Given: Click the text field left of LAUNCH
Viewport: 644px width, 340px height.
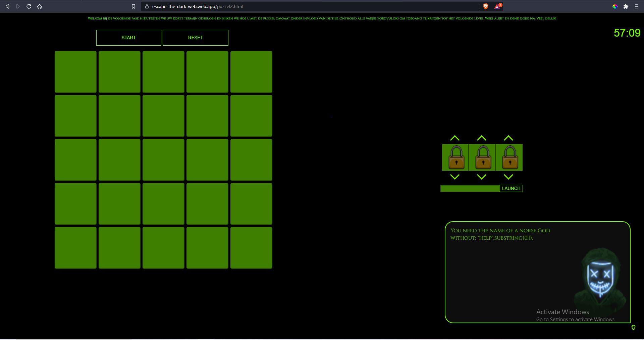Looking at the screenshot, I should pos(470,188).
